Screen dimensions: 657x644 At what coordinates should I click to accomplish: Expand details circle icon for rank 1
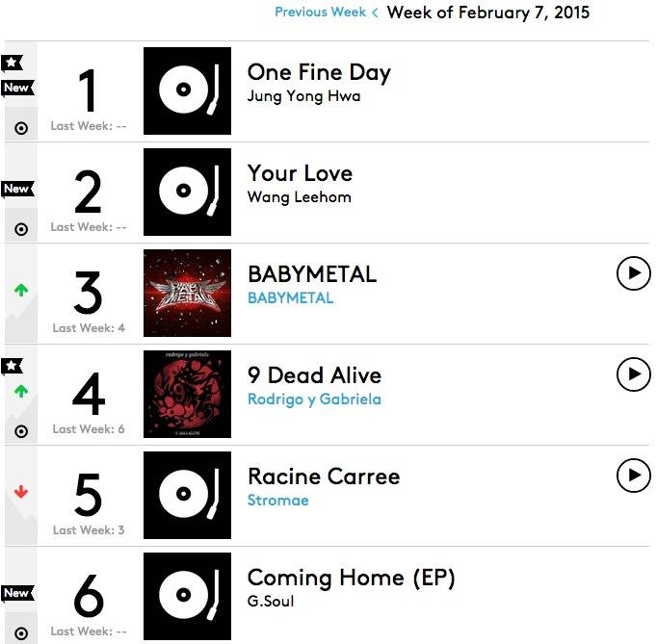[x=21, y=128]
